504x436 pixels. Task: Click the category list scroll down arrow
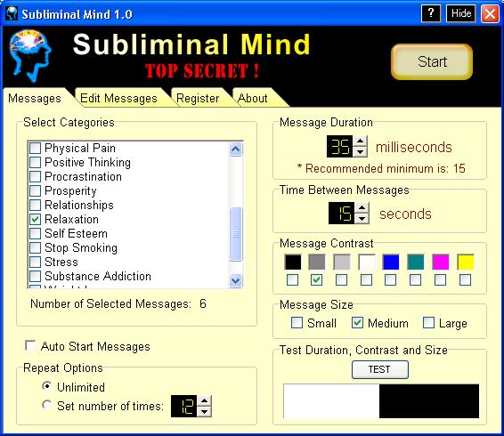236,280
